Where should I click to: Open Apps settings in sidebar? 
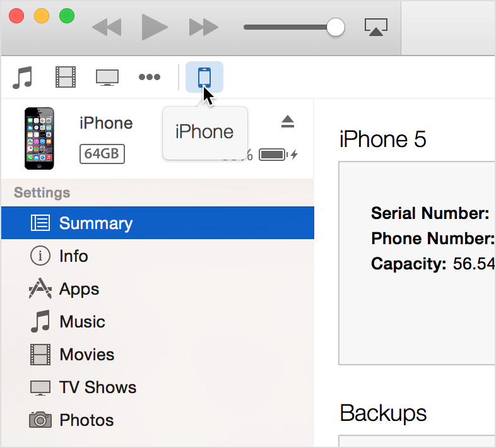(79, 289)
